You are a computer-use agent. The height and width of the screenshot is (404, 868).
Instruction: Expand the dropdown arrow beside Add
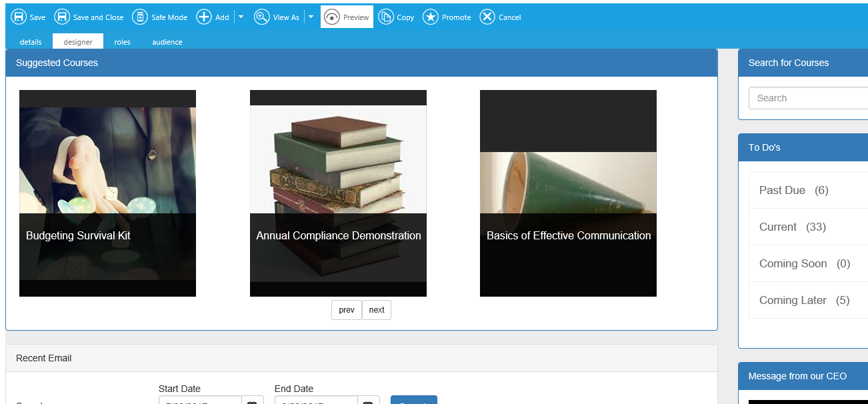click(241, 17)
